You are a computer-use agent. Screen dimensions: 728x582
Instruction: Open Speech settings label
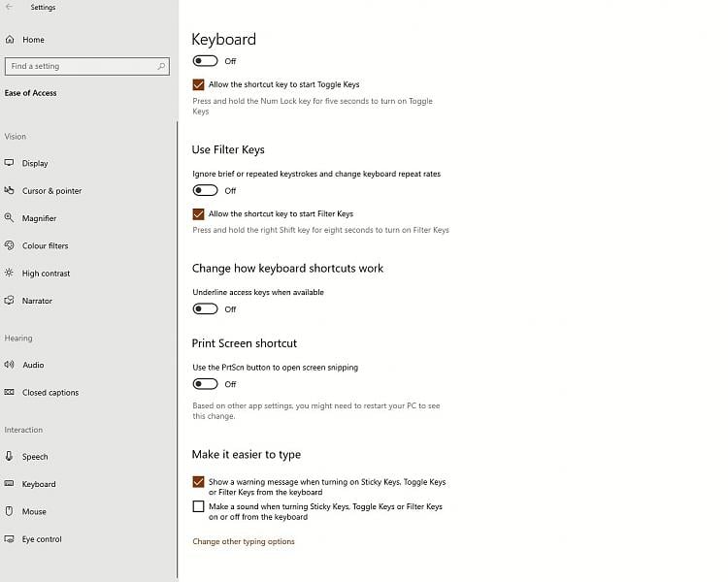point(35,457)
